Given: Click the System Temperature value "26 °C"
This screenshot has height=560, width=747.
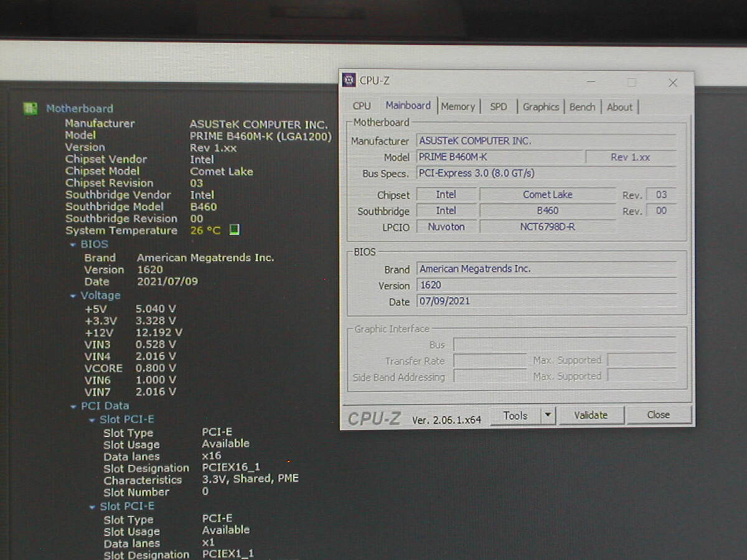Looking at the screenshot, I should coord(205,231).
